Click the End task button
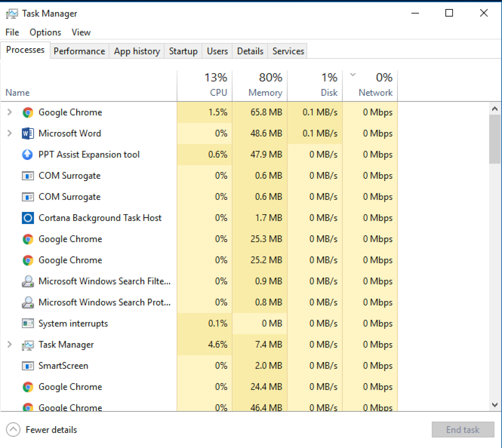The width and height of the screenshot is (502, 448). 462,430
